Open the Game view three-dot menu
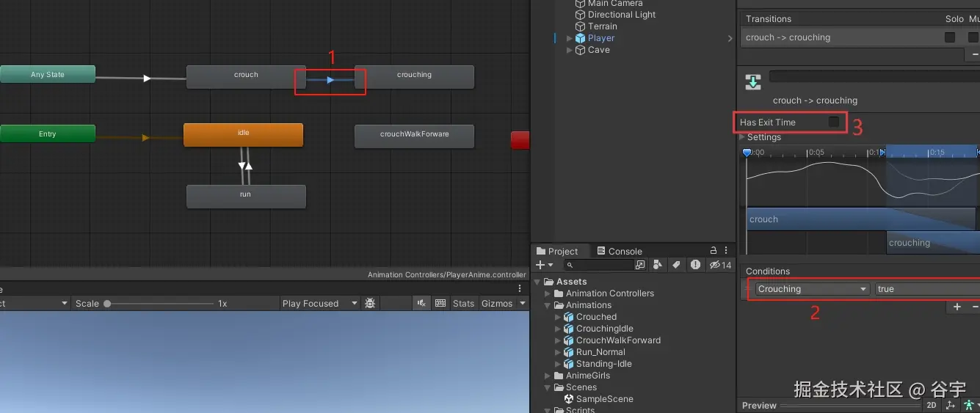Screen dimensions: 980x413 [x=520, y=289]
